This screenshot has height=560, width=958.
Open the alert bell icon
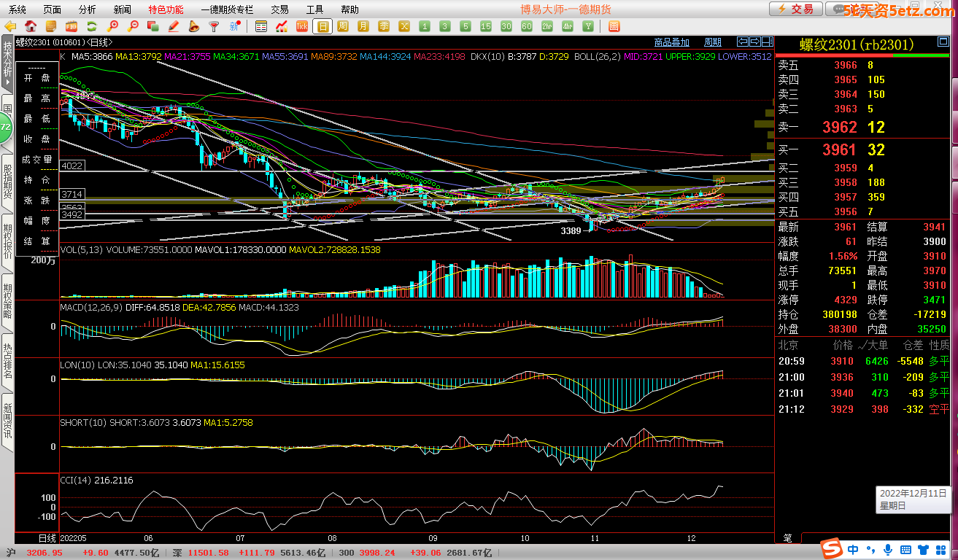tap(193, 26)
